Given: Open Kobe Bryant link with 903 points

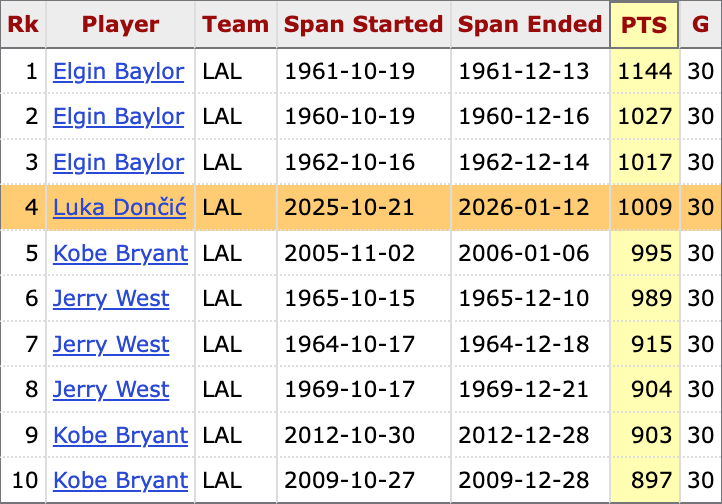Looking at the screenshot, I should tap(120, 436).
